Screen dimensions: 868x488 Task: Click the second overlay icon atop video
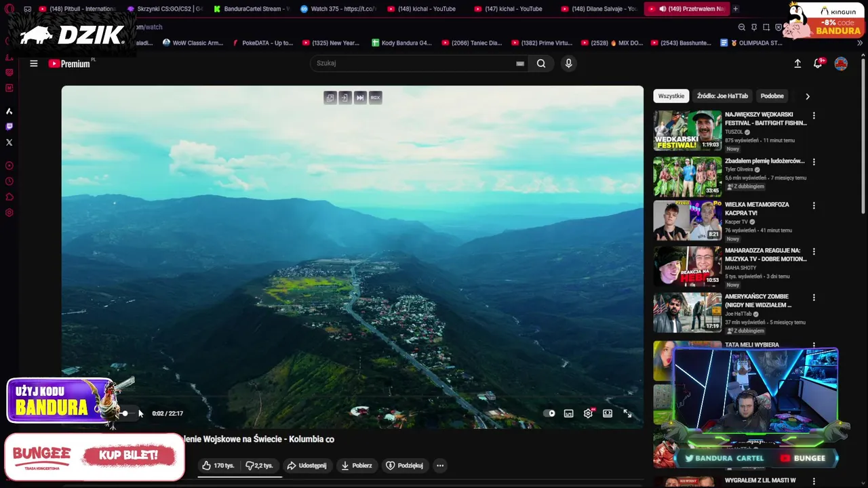click(x=344, y=98)
